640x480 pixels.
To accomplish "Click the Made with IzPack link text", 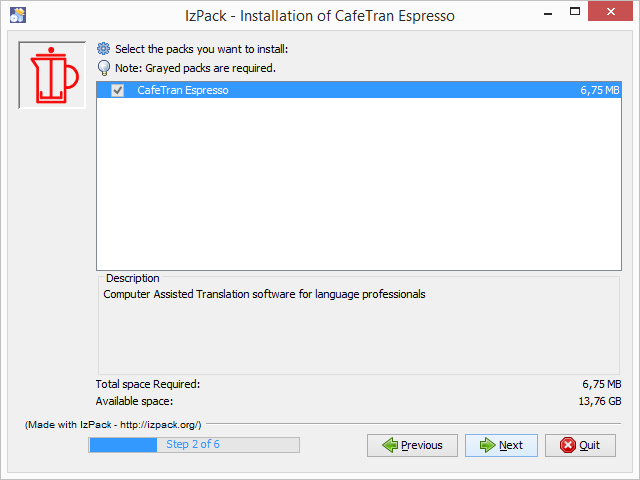I will coord(113,425).
